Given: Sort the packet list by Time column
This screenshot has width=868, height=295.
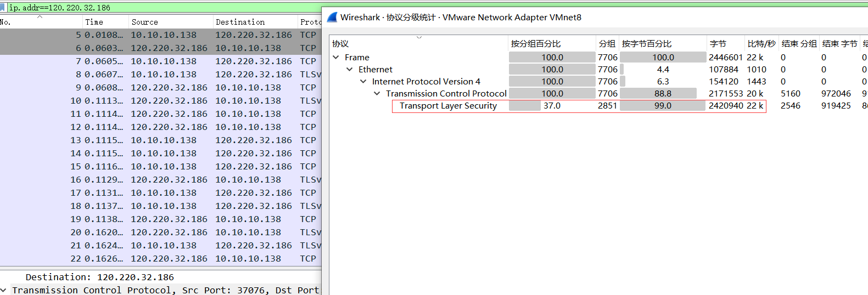Looking at the screenshot, I should click(x=94, y=22).
